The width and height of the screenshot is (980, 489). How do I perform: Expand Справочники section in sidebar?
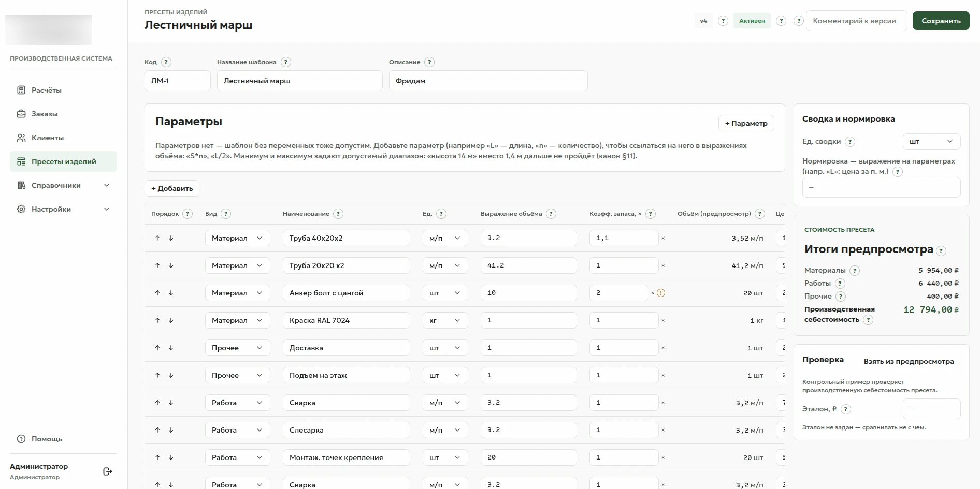pos(63,185)
